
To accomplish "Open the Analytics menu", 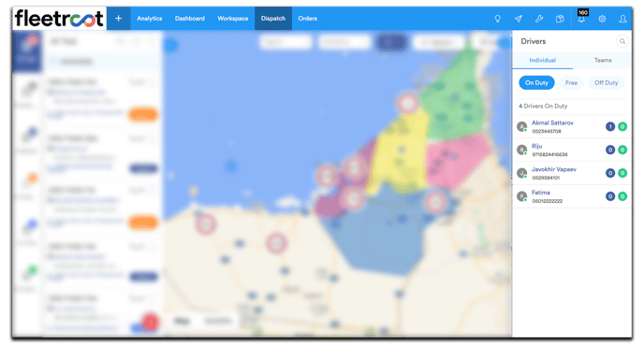I will click(150, 19).
